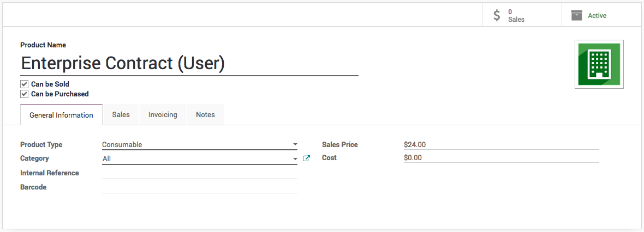Expand the Product Type dropdown arrow
This screenshot has height=232, width=644.
[295, 145]
